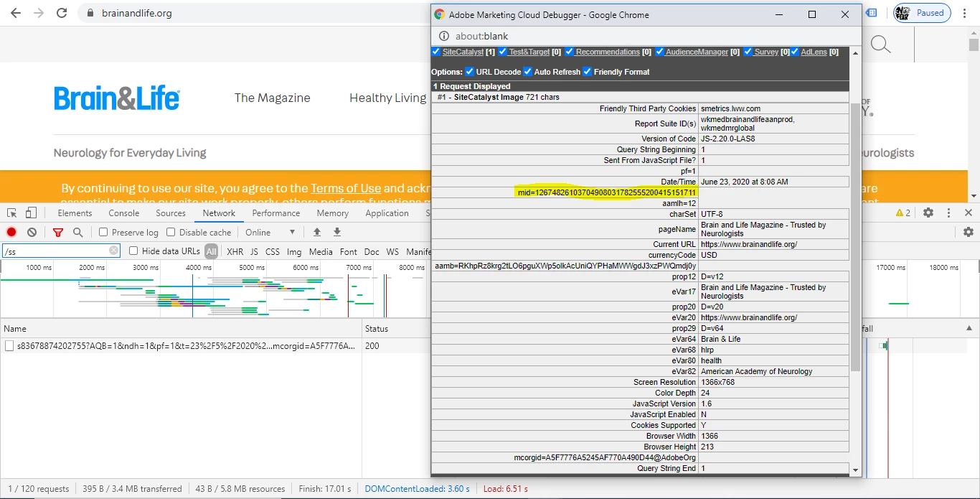The image size is (980, 499).
Task: Toggle the red network filter funnel
Action: 58,232
